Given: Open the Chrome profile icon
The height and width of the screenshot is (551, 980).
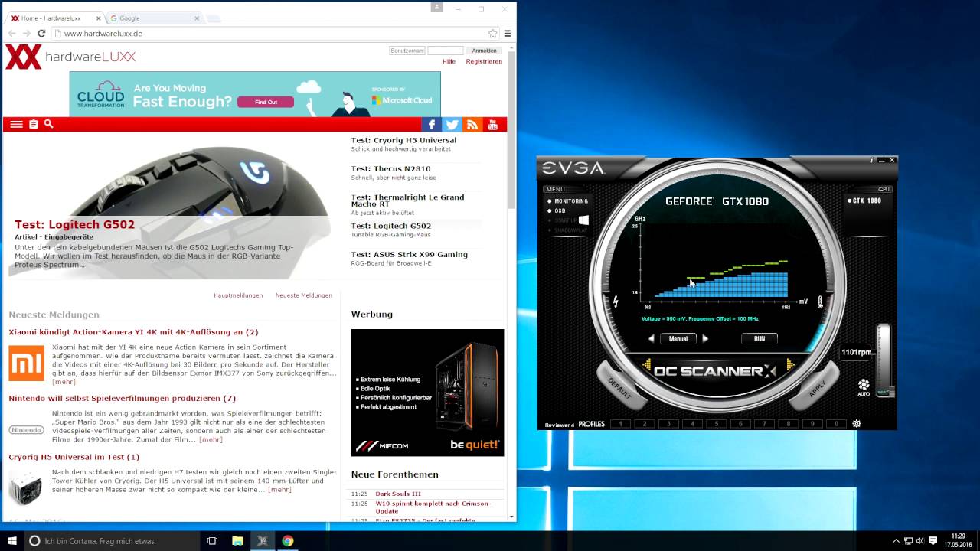Looking at the screenshot, I should point(436,7).
